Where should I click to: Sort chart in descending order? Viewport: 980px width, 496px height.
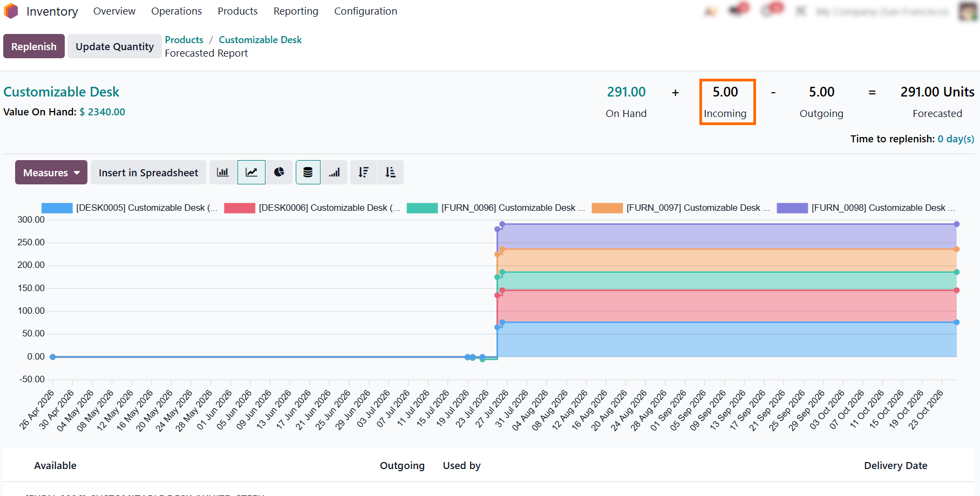tap(364, 173)
